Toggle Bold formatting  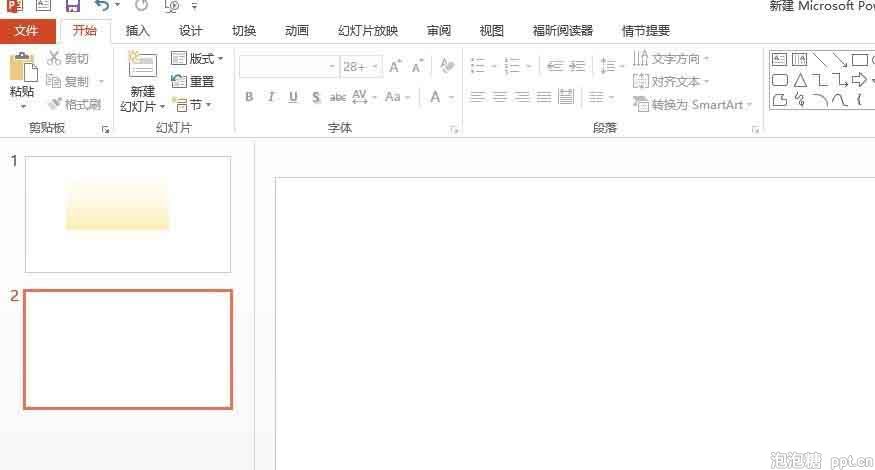click(249, 97)
